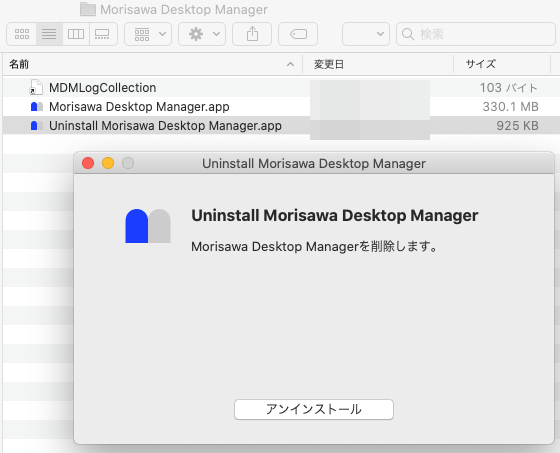Click the Morisawa Desktop Manager.app icon
Screen dimensions: 560x453
[x=37, y=106]
